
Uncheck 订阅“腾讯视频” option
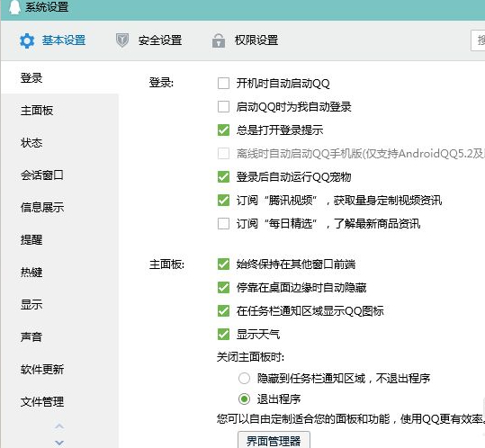pos(223,201)
